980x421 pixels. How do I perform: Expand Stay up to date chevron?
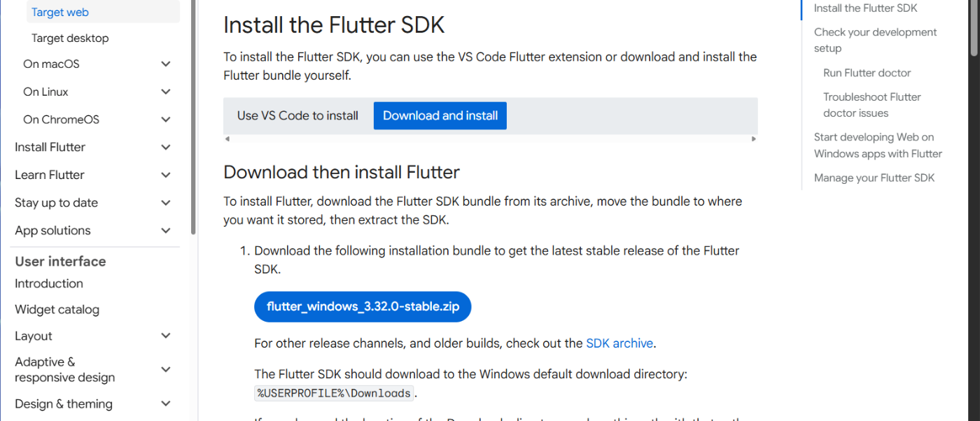click(166, 203)
